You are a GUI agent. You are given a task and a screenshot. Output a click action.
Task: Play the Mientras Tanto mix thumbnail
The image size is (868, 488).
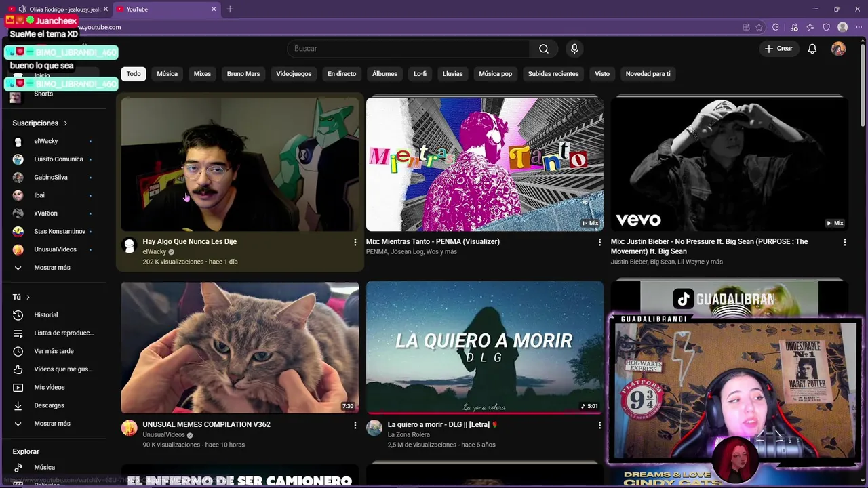click(485, 164)
